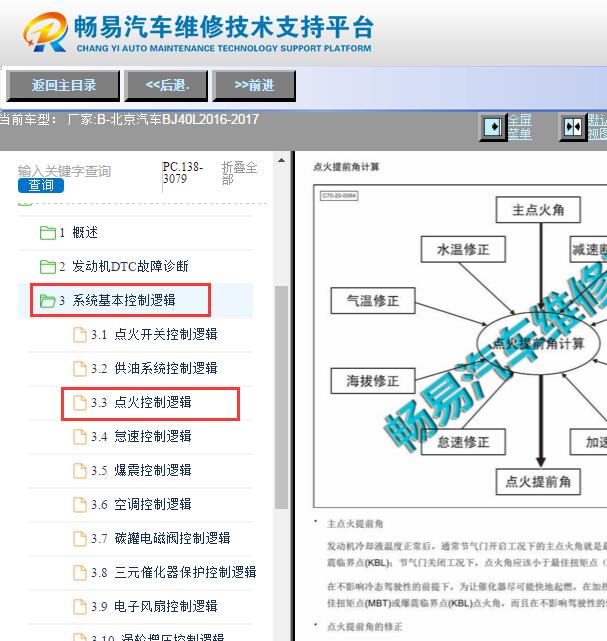Click 海拔修正 box in diagram

(x=373, y=381)
